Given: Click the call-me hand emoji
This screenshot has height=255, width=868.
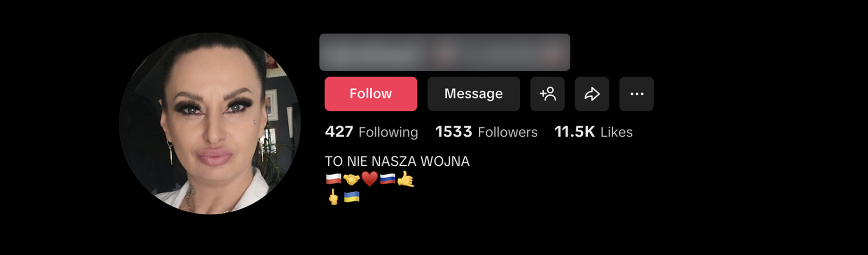Looking at the screenshot, I should coord(405,179).
